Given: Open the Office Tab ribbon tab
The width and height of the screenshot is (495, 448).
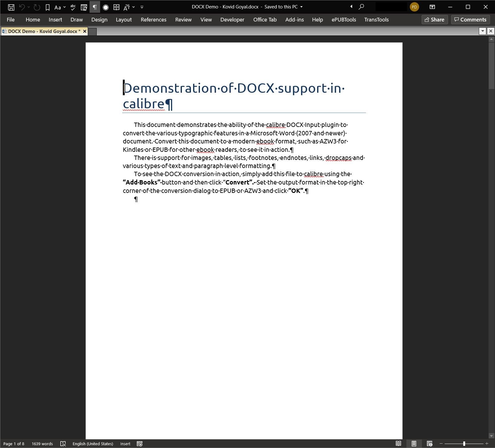Looking at the screenshot, I should point(265,20).
